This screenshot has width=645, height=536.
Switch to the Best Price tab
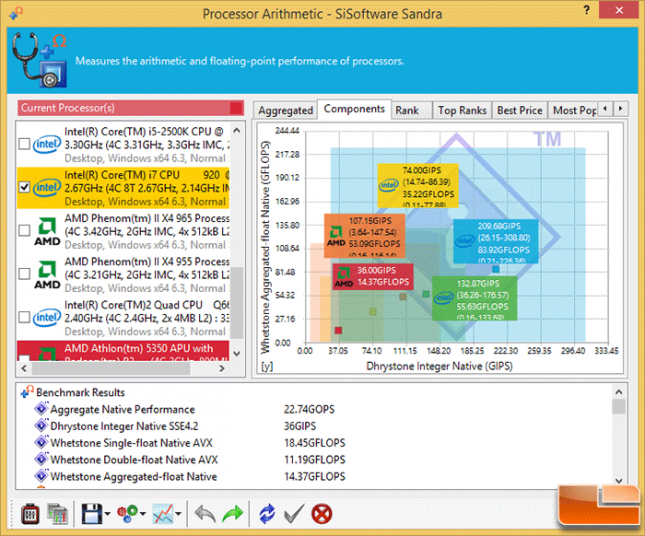pyautogui.click(x=520, y=110)
